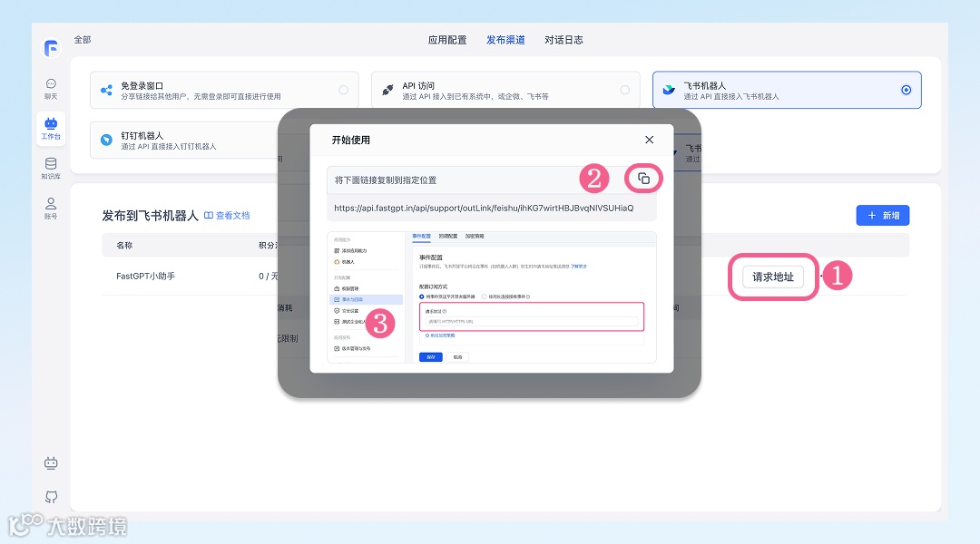Click the 将下面链接复制到指定位置 label

pos(386,180)
